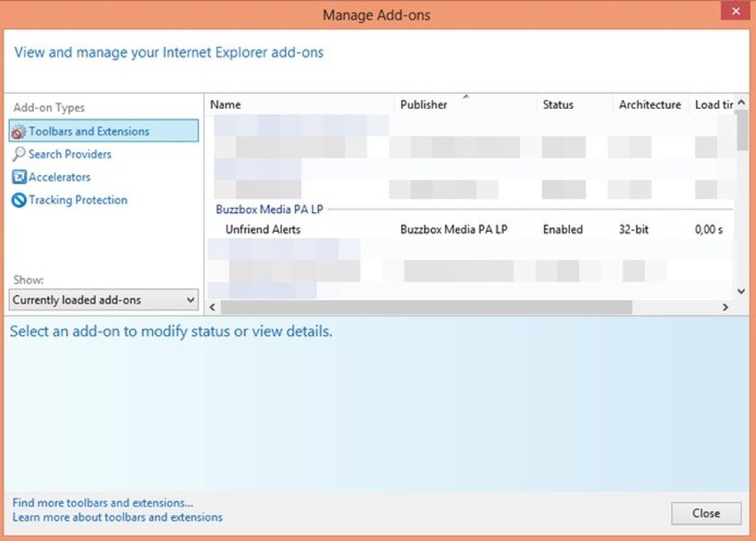Open Find more toolbars and extensions link
Image resolution: width=756 pixels, height=541 pixels.
pos(103,503)
